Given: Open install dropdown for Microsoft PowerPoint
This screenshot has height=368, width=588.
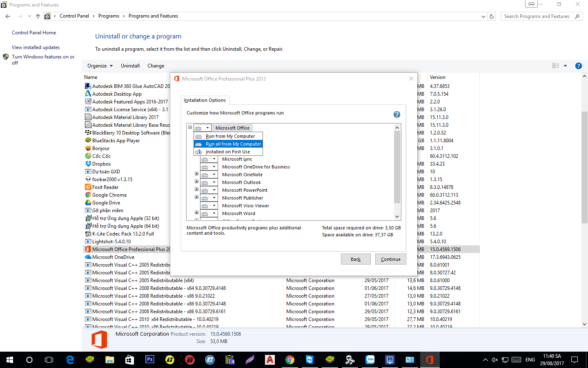Looking at the screenshot, I should click(x=214, y=190).
